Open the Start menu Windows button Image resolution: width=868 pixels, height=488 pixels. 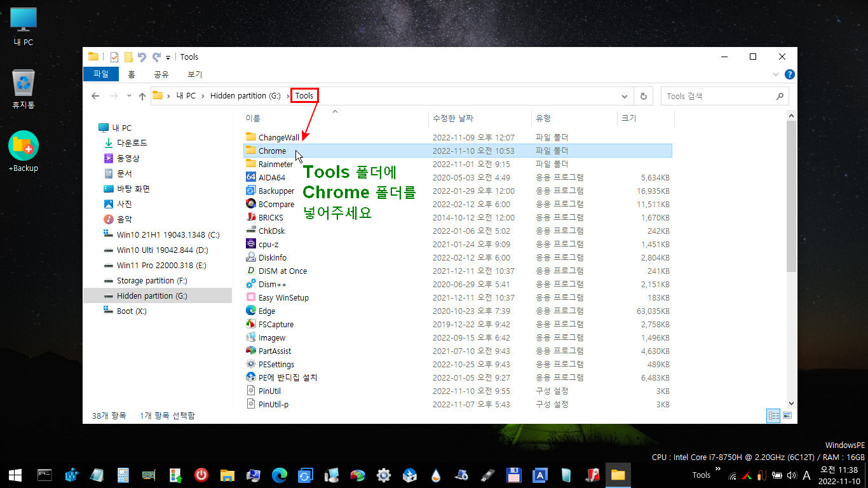click(16, 475)
